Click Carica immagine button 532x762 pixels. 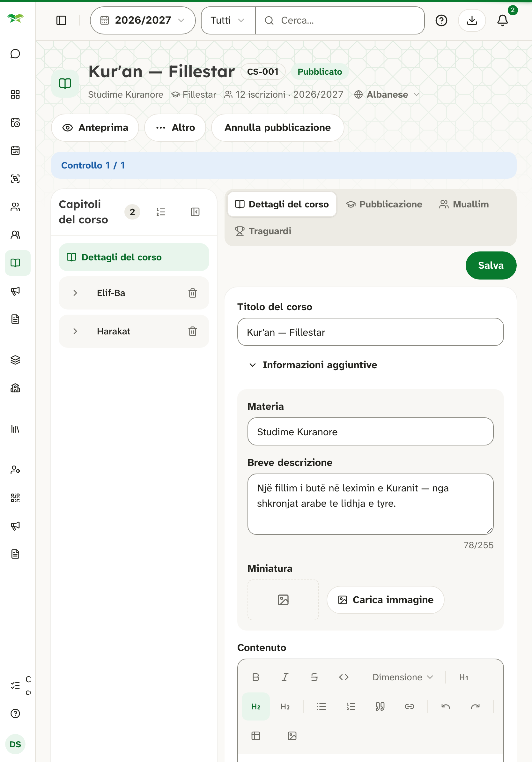tap(385, 600)
